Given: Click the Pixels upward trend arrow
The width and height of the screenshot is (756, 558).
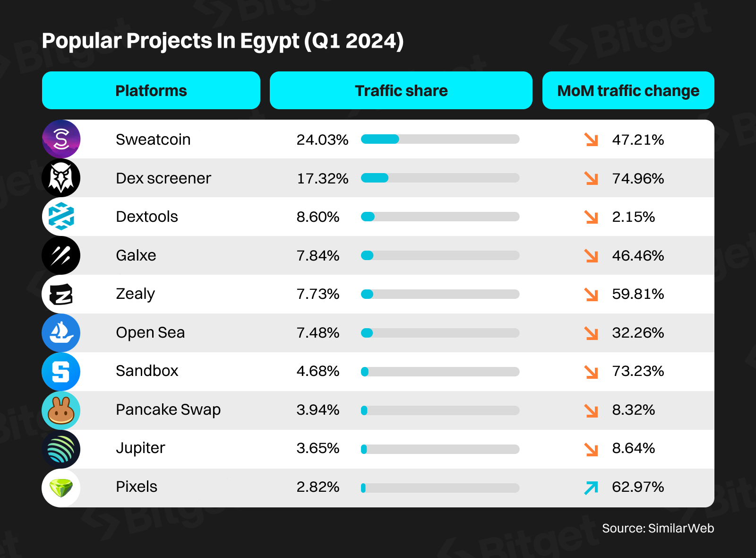Looking at the screenshot, I should click(591, 488).
